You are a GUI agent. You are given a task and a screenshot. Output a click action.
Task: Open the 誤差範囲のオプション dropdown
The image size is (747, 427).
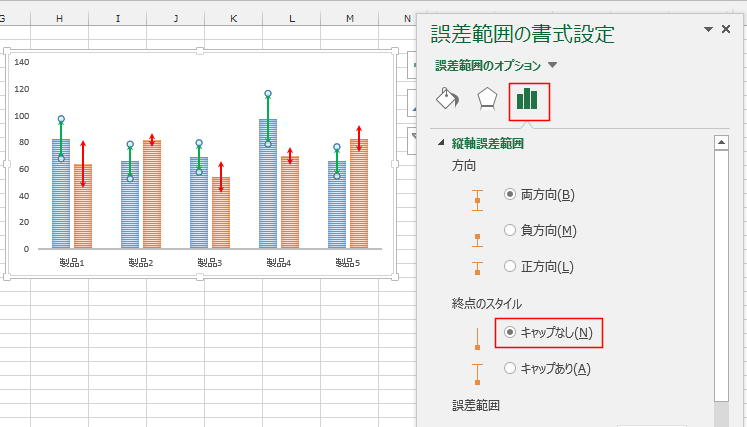(553, 66)
